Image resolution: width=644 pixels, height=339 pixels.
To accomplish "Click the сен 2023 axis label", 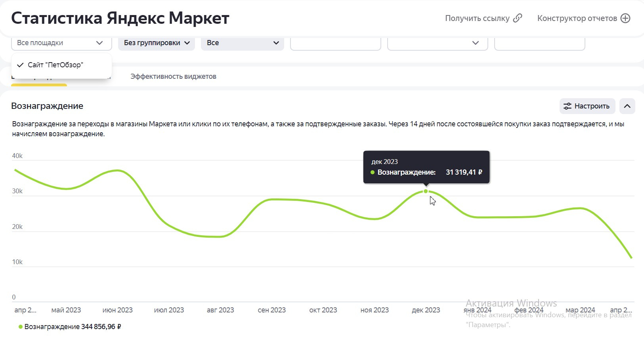I will (x=272, y=310).
